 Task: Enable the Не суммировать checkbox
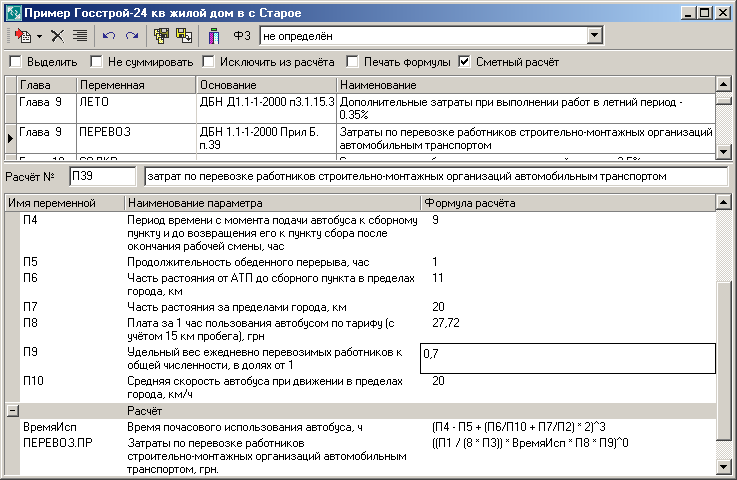pos(96,62)
